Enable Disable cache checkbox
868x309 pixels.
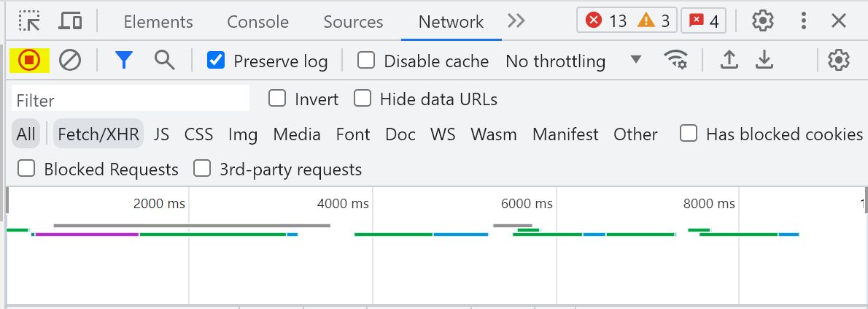point(366,60)
